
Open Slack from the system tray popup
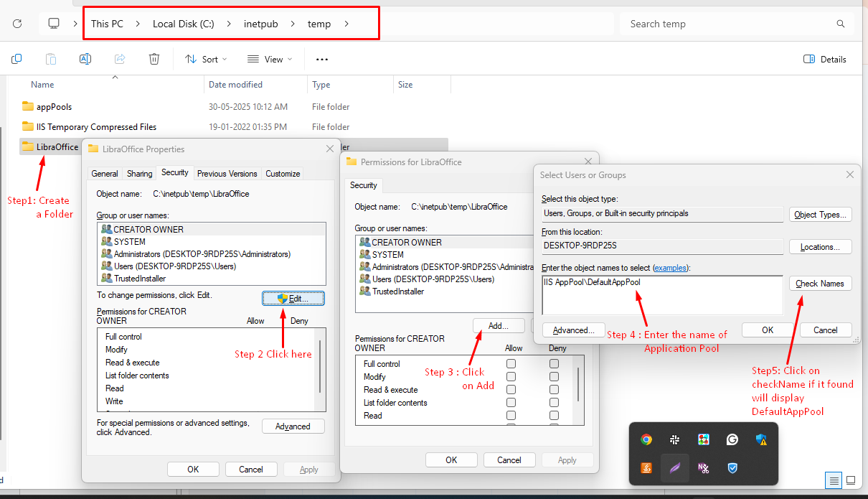click(675, 439)
